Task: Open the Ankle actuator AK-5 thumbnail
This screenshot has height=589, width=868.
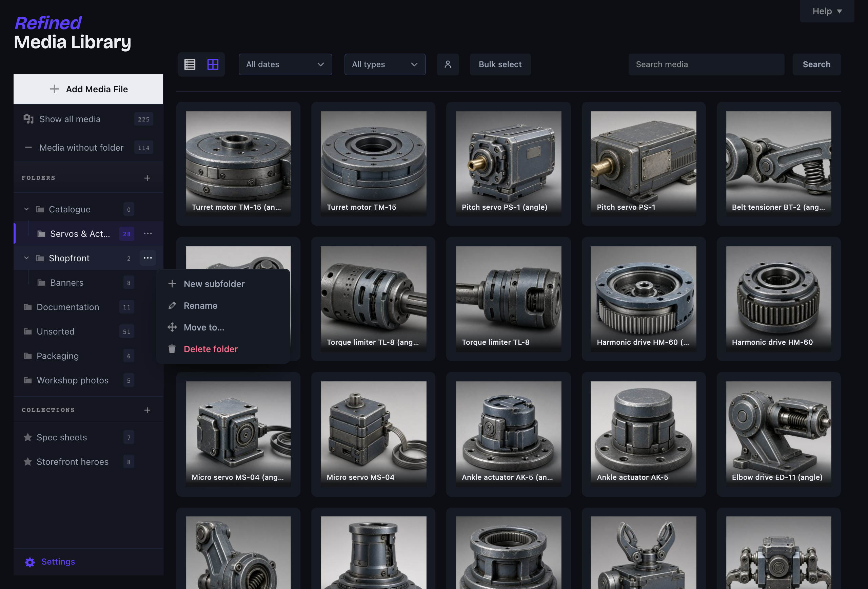Action: click(x=643, y=434)
